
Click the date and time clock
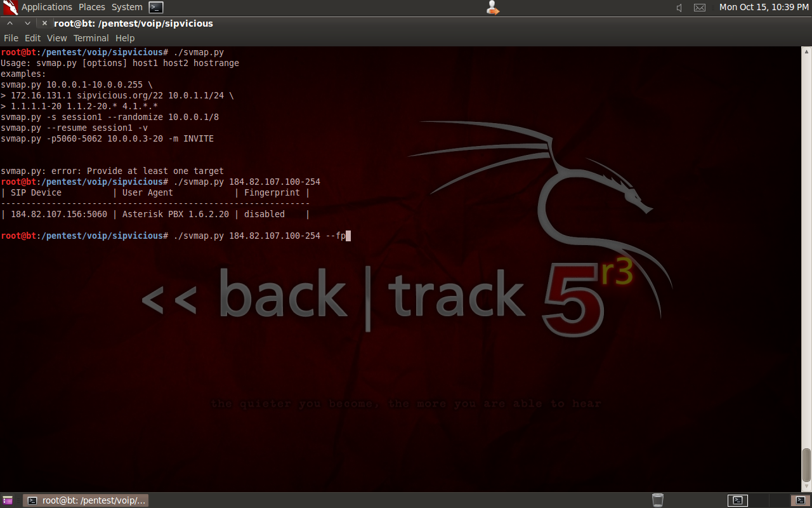tap(764, 7)
